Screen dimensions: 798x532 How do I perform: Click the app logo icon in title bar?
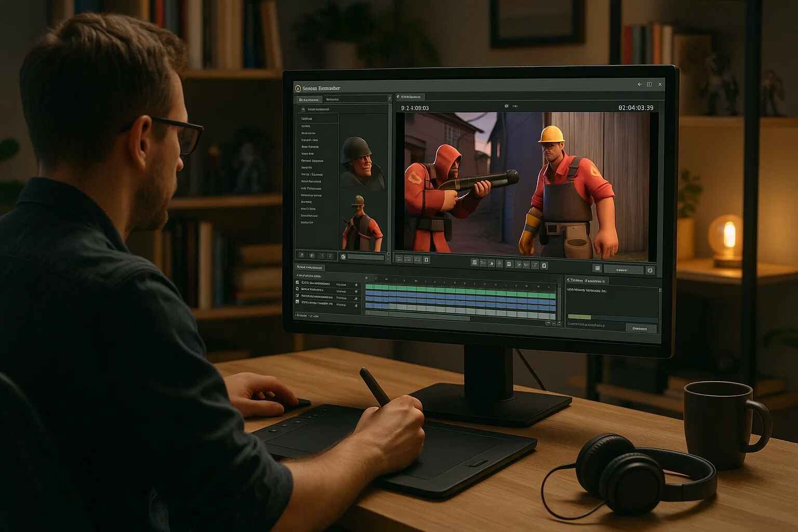point(298,88)
